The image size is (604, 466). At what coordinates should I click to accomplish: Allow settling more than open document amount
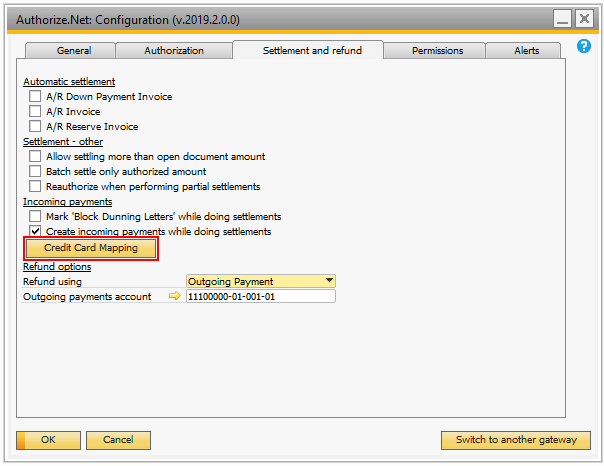pyautogui.click(x=35, y=156)
